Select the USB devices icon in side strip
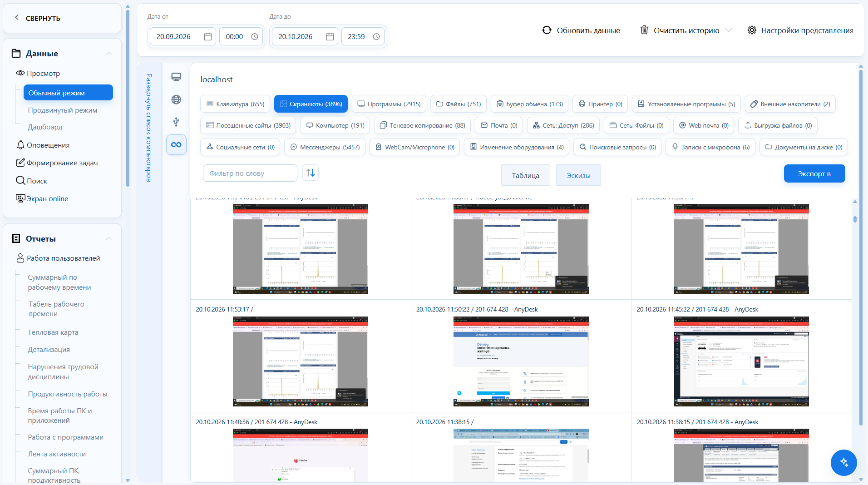868x485 pixels. [176, 122]
